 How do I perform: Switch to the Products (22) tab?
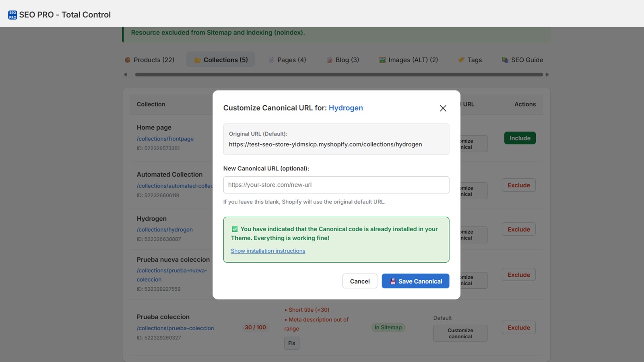point(149,60)
